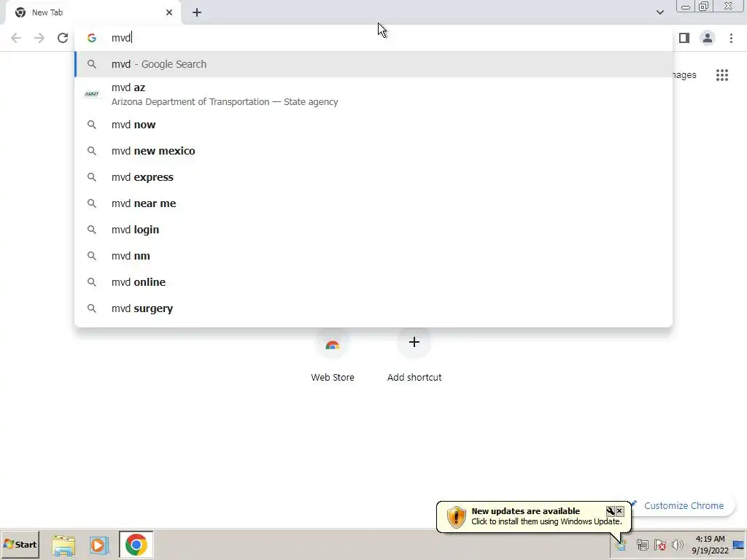747x560 pixels.
Task: Open the Google apps grid icon
Action: point(721,75)
